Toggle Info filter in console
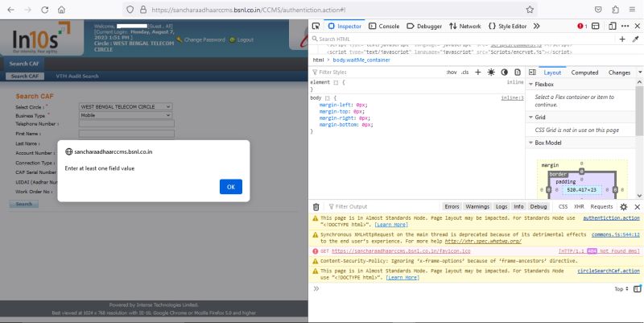Image resolution: width=644 pixels, height=323 pixels. pos(518,206)
